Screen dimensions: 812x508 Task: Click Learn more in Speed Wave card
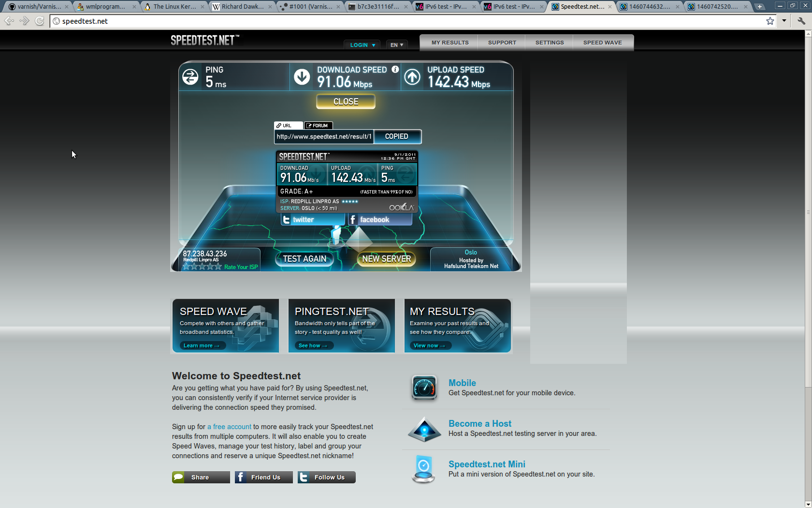pyautogui.click(x=202, y=345)
